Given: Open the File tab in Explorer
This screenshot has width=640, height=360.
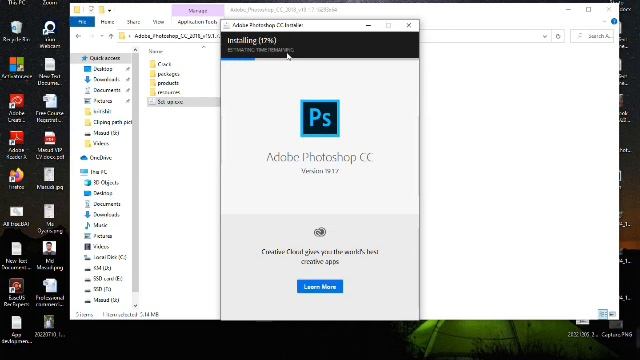Looking at the screenshot, I should [82, 22].
